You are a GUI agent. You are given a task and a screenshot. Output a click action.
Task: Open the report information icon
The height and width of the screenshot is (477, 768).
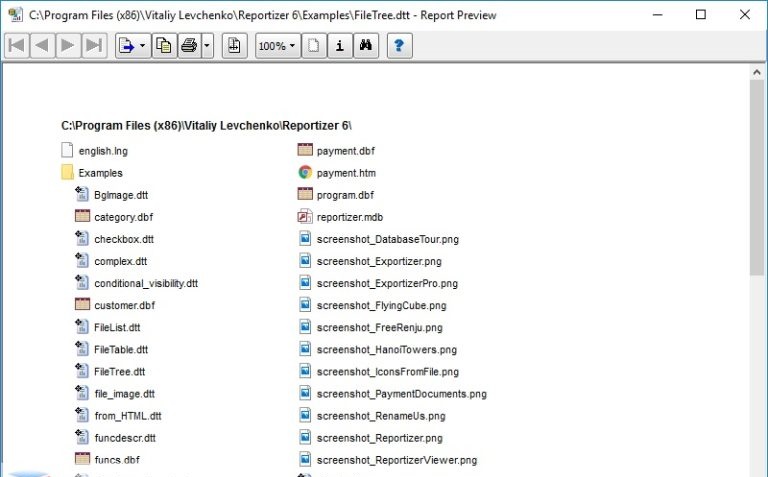[x=339, y=46]
